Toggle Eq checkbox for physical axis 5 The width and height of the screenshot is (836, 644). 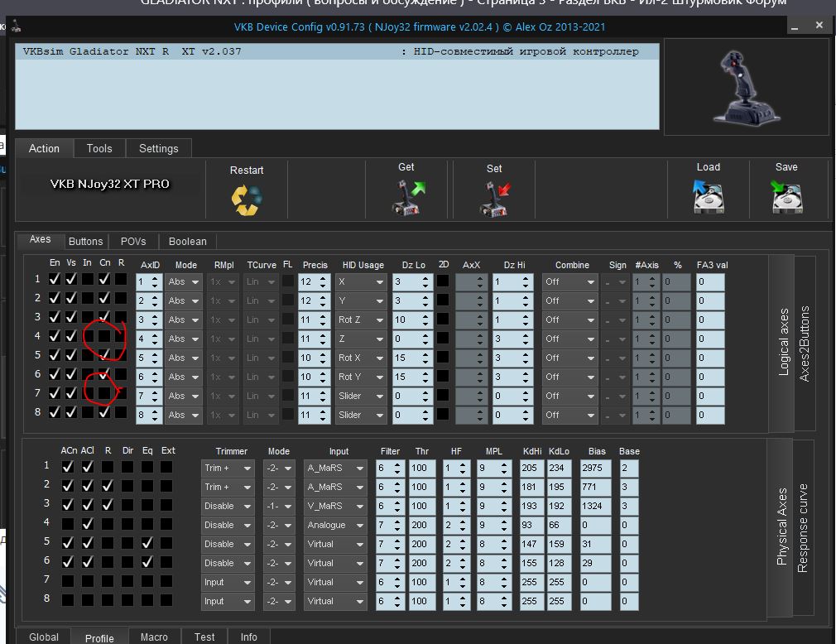[x=147, y=543]
